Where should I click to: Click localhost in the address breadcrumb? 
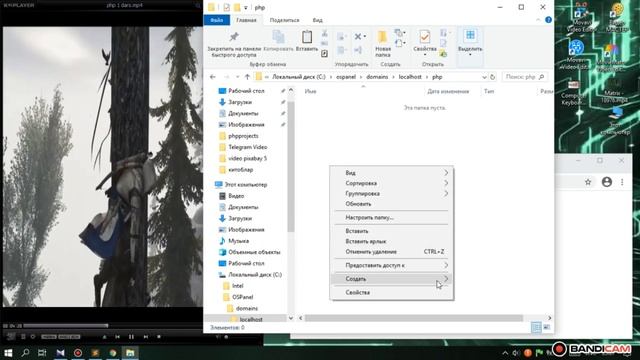(x=410, y=77)
